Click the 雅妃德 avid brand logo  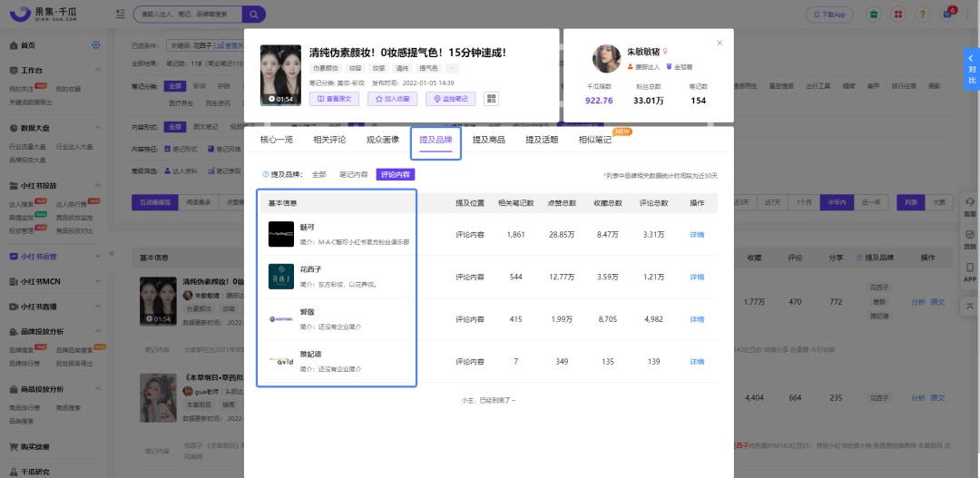280,361
